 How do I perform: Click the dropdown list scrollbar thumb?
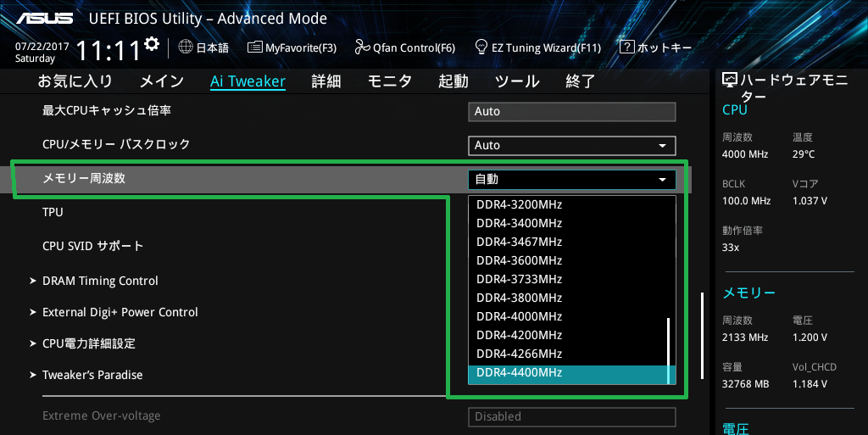click(x=669, y=351)
